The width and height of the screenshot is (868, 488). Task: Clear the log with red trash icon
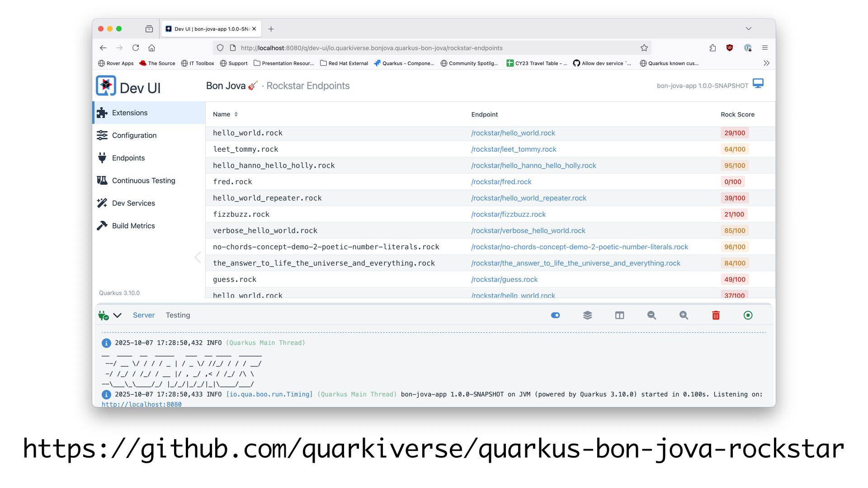(716, 315)
